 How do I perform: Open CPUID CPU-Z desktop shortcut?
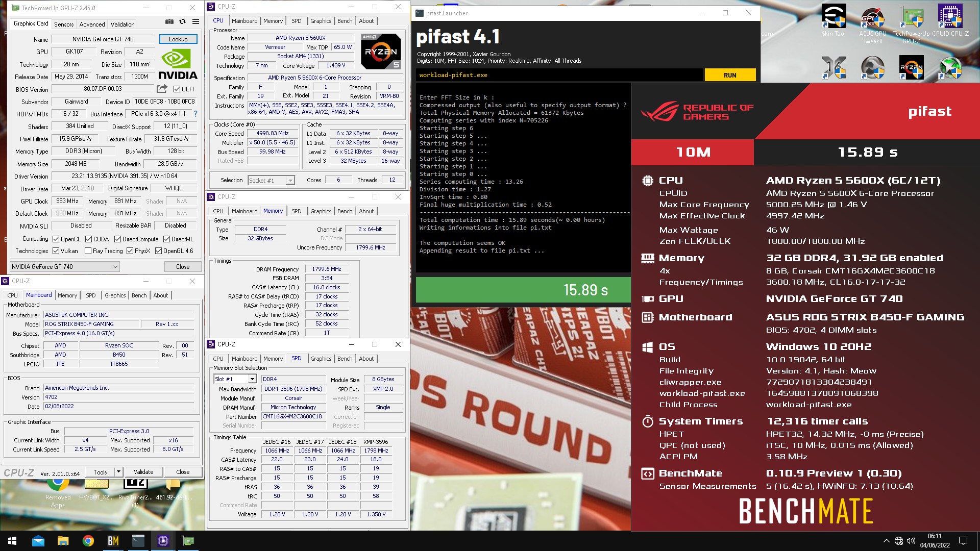950,20
